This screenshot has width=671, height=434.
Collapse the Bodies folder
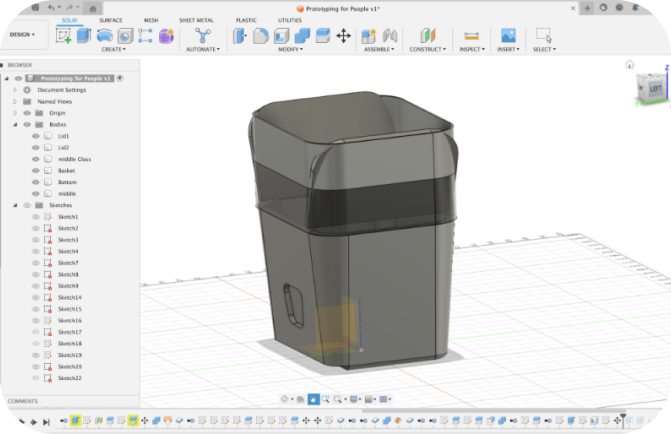tap(15, 124)
